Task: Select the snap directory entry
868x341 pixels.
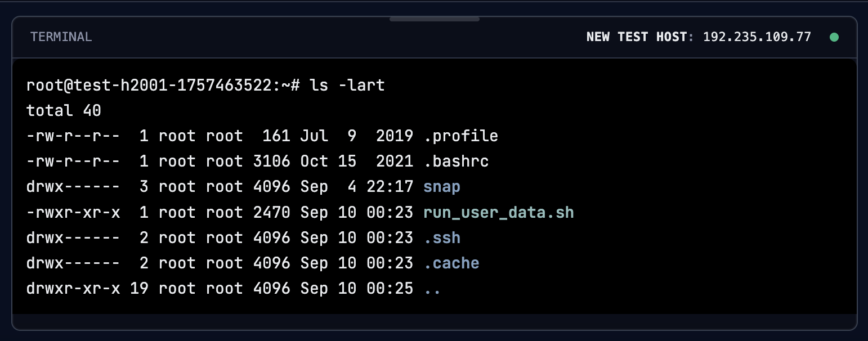Action: coord(442,187)
